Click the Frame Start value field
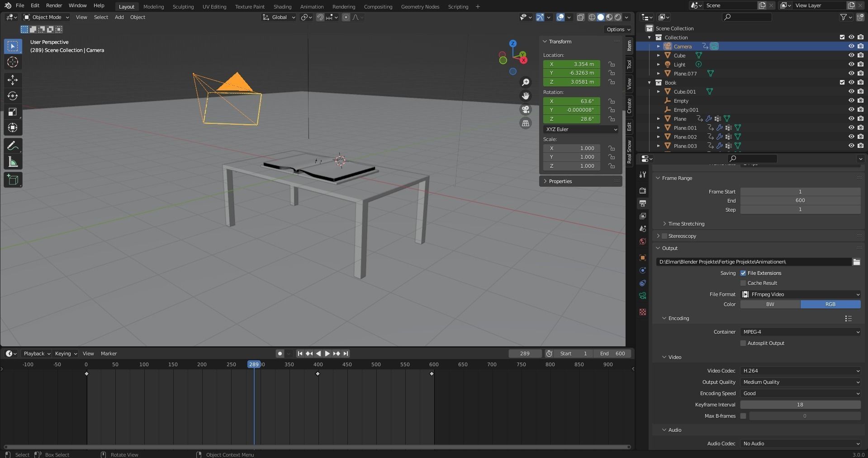 pos(800,192)
